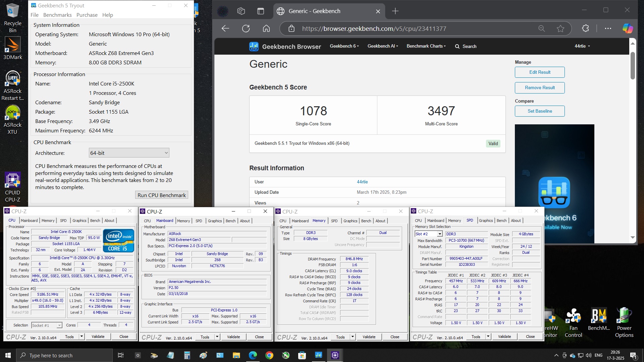Open Edge workspaces icon
The image size is (644, 362).
pos(241,11)
